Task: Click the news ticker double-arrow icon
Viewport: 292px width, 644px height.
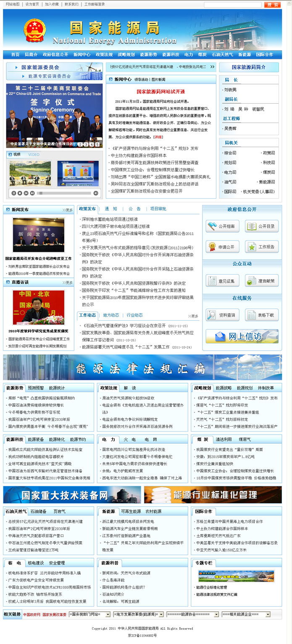Action: (213, 67)
